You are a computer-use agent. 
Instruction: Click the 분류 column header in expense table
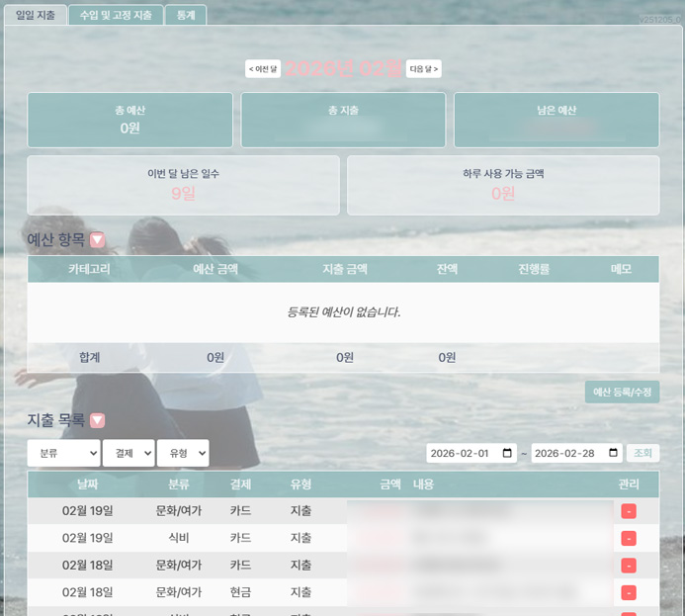pos(179,484)
